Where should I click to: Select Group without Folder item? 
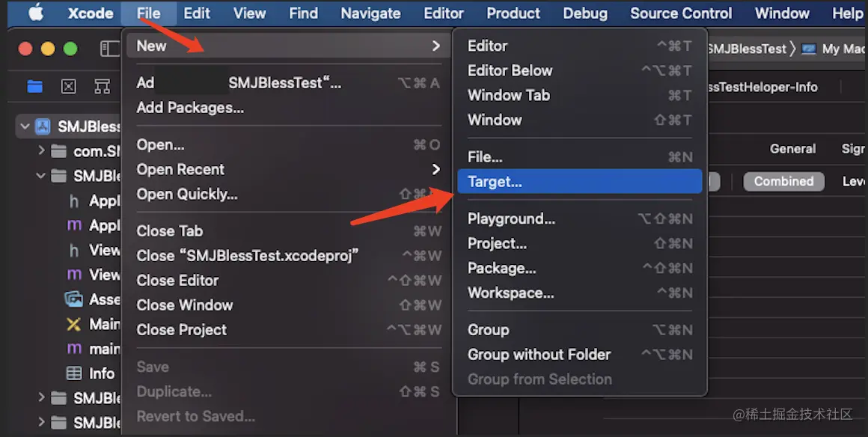pyautogui.click(x=580, y=355)
